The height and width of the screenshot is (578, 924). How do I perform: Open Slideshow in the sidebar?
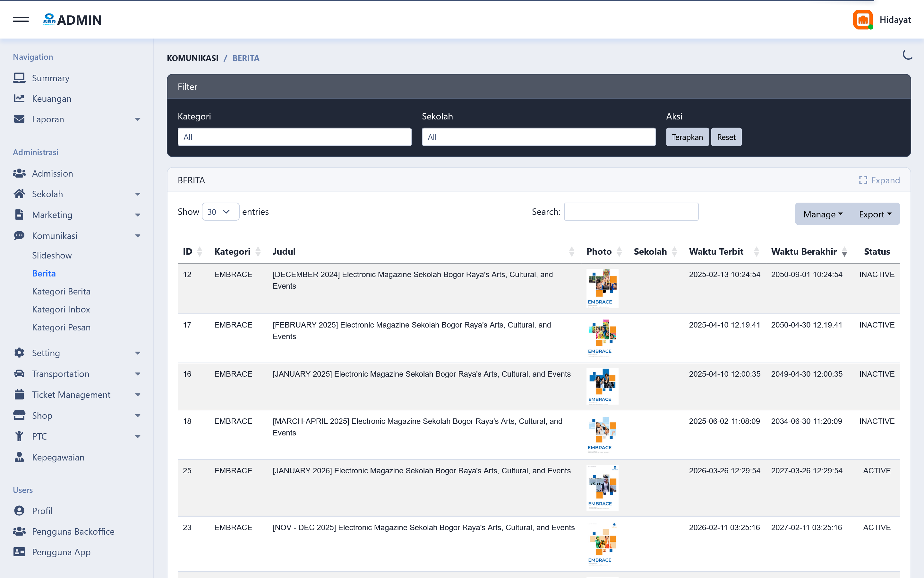[52, 255]
